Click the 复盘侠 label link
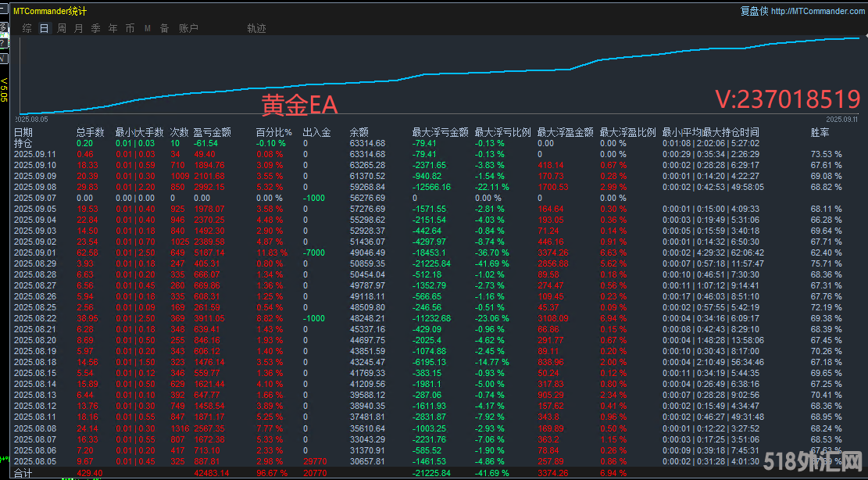The width and height of the screenshot is (868, 480). pyautogui.click(x=754, y=11)
